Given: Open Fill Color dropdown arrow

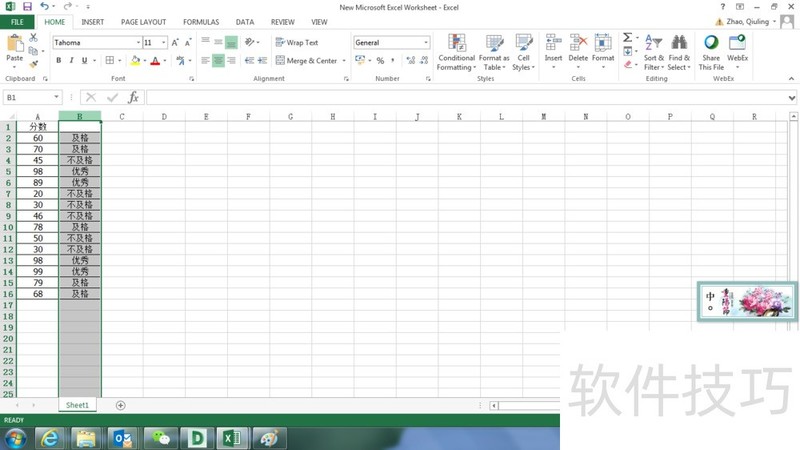Looking at the screenshot, I should [145, 61].
